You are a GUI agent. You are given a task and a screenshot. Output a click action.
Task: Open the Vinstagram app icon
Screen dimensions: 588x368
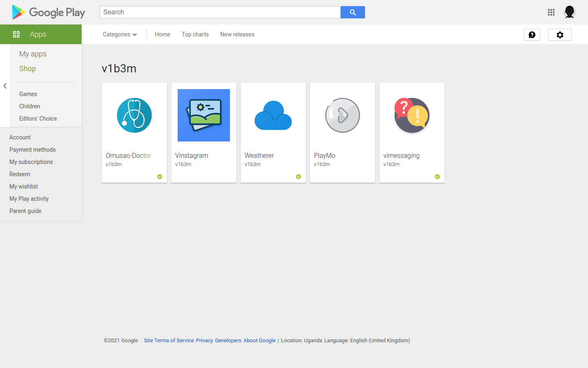click(204, 115)
